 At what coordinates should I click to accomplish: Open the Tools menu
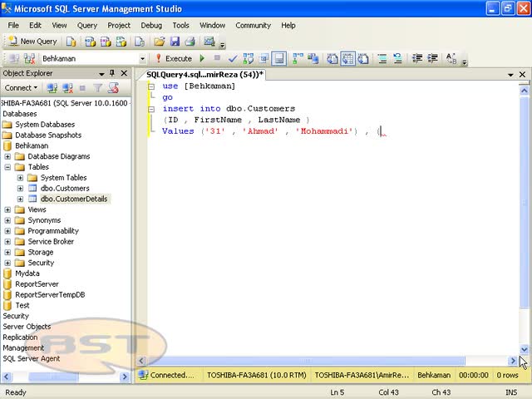pos(180,26)
